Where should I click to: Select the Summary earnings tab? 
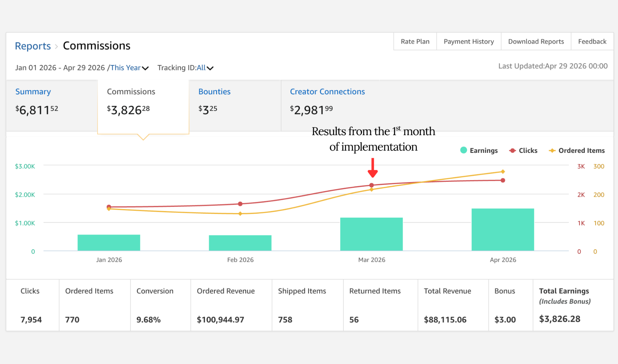pos(52,106)
